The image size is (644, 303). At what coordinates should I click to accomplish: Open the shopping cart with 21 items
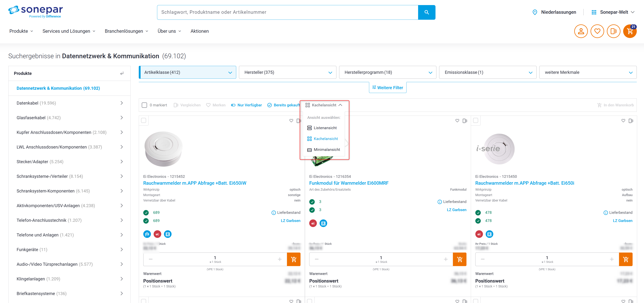click(x=630, y=31)
